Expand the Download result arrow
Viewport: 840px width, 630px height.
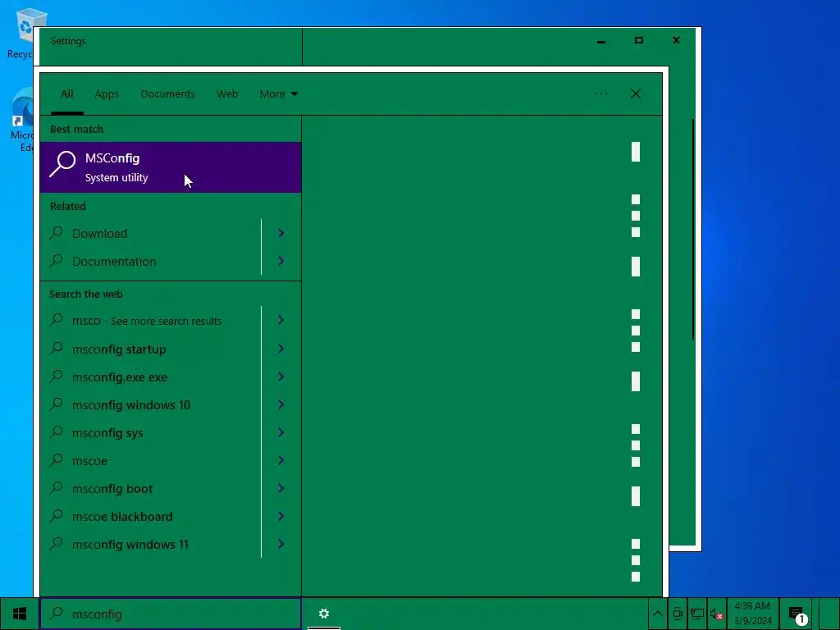pos(281,233)
